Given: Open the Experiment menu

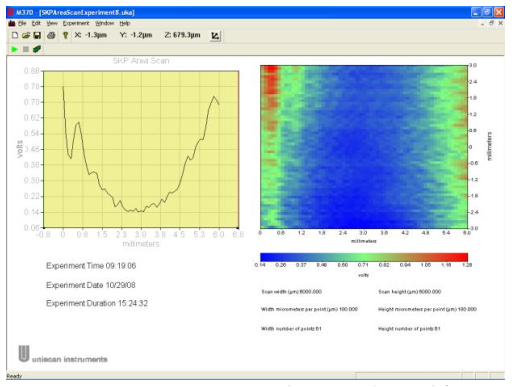Looking at the screenshot, I should (76, 23).
